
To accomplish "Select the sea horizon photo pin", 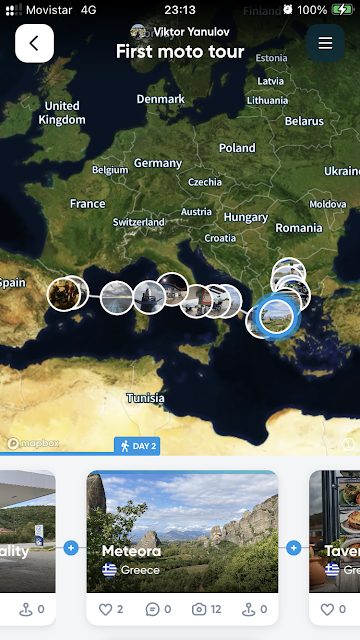I will [x=117, y=298].
